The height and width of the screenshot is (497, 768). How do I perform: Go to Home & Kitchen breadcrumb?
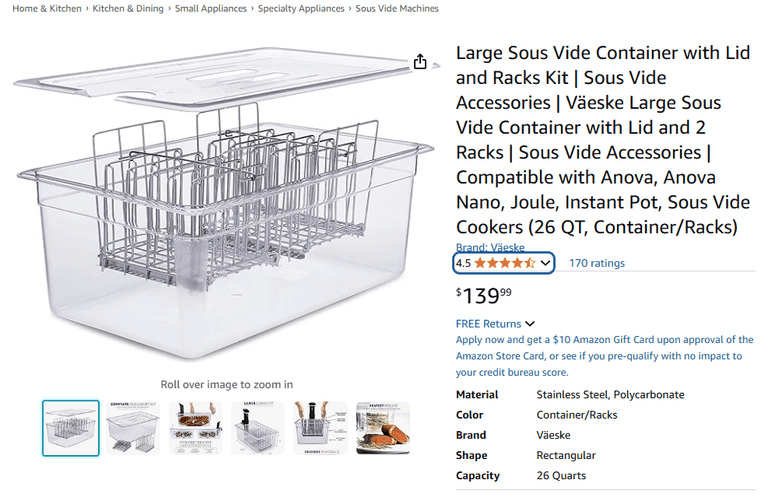pyautogui.click(x=45, y=8)
